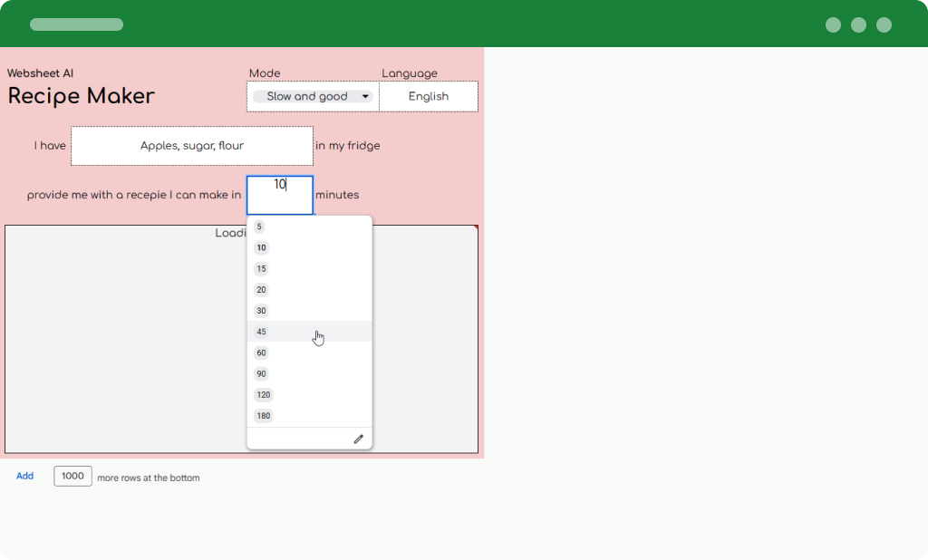Pick 30 from the dropdown list
Viewport: 928px width, 560px height.
coord(261,311)
